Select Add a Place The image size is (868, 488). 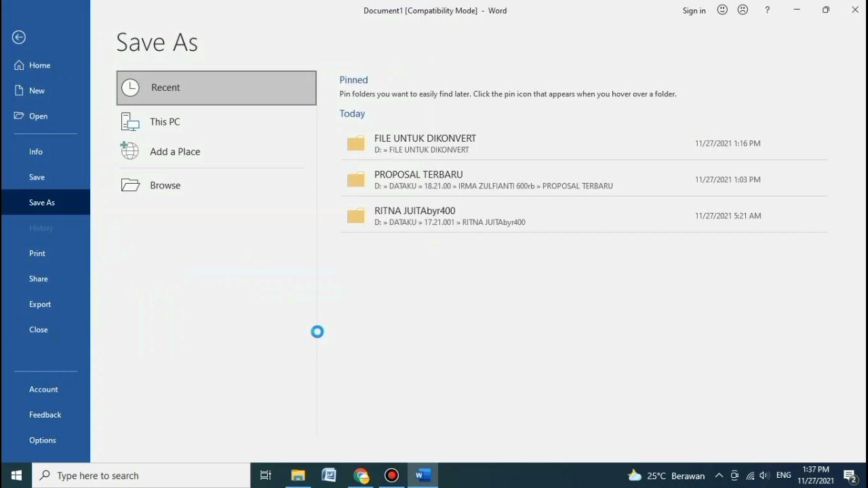click(x=216, y=152)
